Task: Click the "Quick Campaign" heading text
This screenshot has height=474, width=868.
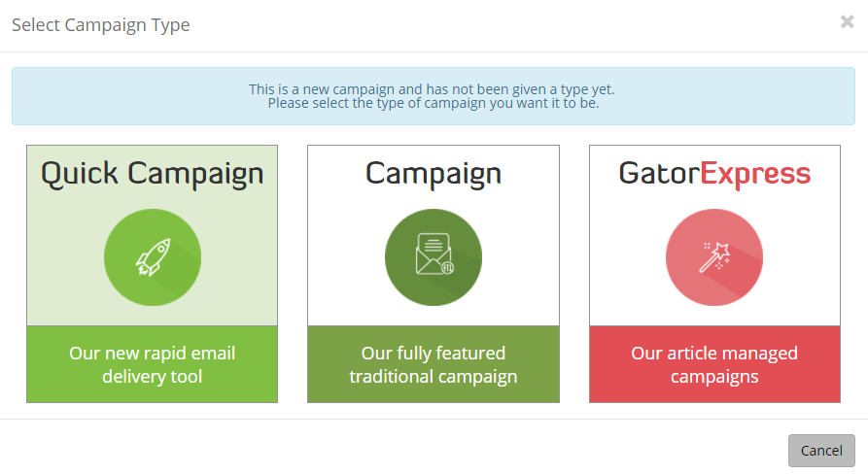Action: click(153, 174)
